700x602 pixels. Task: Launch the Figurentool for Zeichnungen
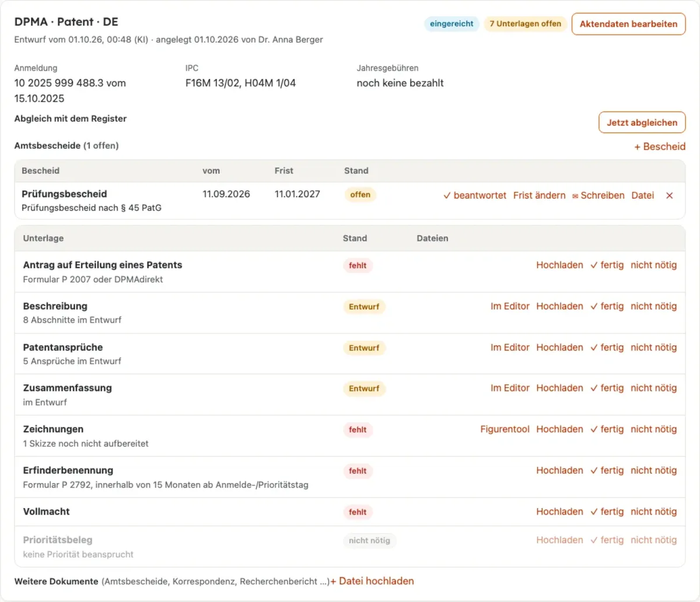[505, 429]
